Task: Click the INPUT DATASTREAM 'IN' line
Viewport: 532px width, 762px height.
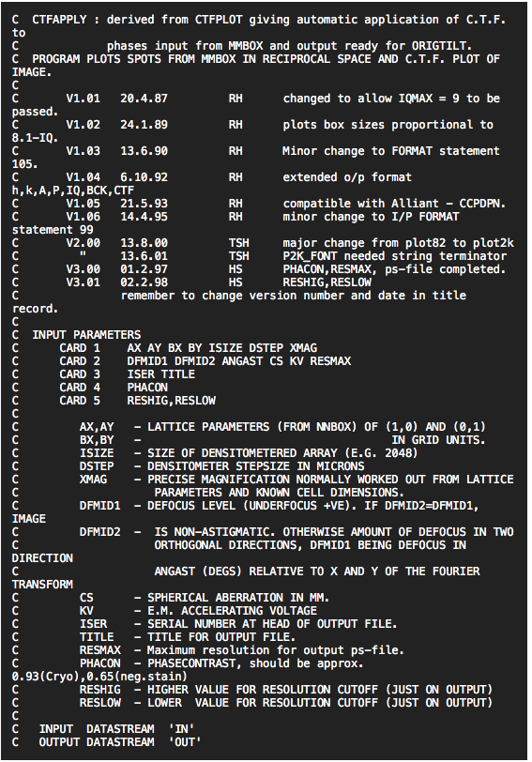Action: pyautogui.click(x=116, y=729)
